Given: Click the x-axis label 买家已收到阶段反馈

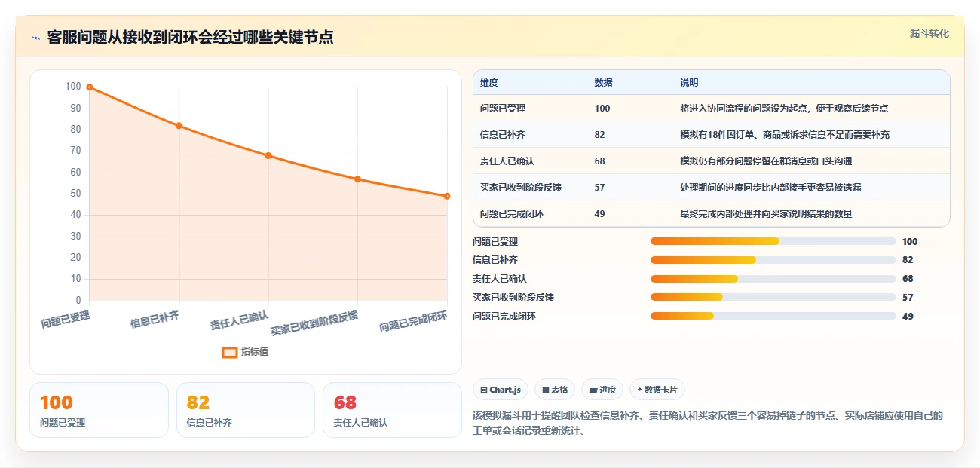Looking at the screenshot, I should coord(314,323).
